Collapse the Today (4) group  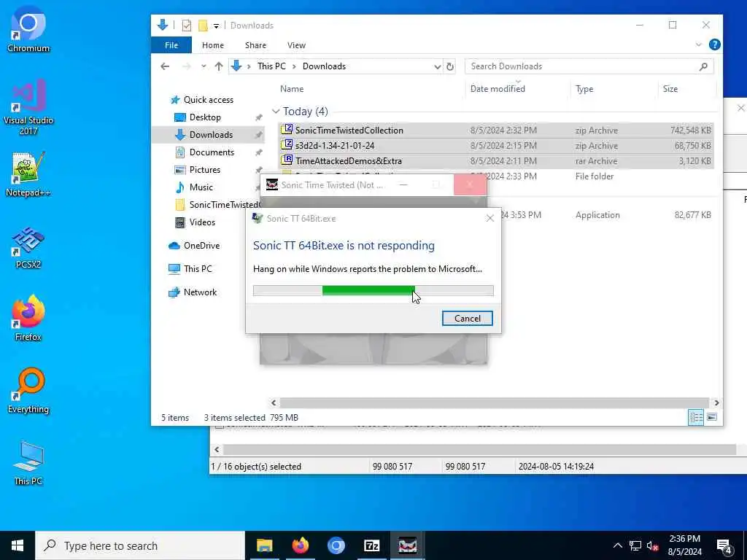pyautogui.click(x=276, y=112)
